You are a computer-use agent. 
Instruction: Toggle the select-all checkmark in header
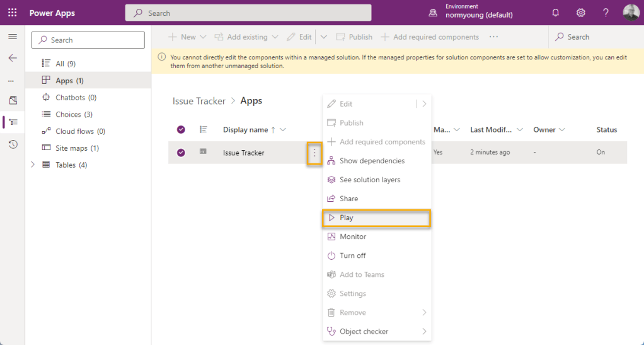181,129
